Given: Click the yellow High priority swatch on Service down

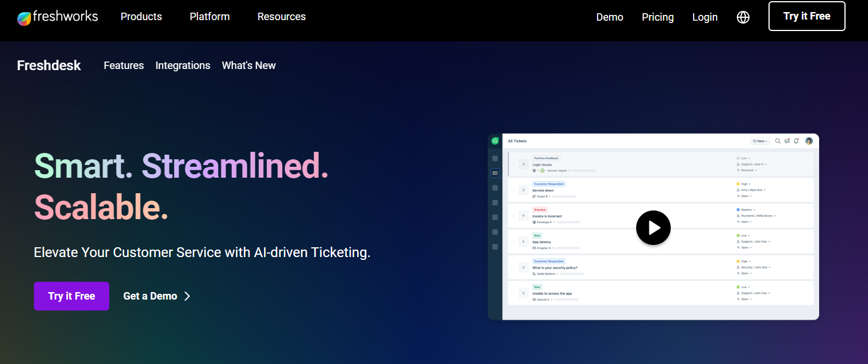Looking at the screenshot, I should pyautogui.click(x=738, y=184).
